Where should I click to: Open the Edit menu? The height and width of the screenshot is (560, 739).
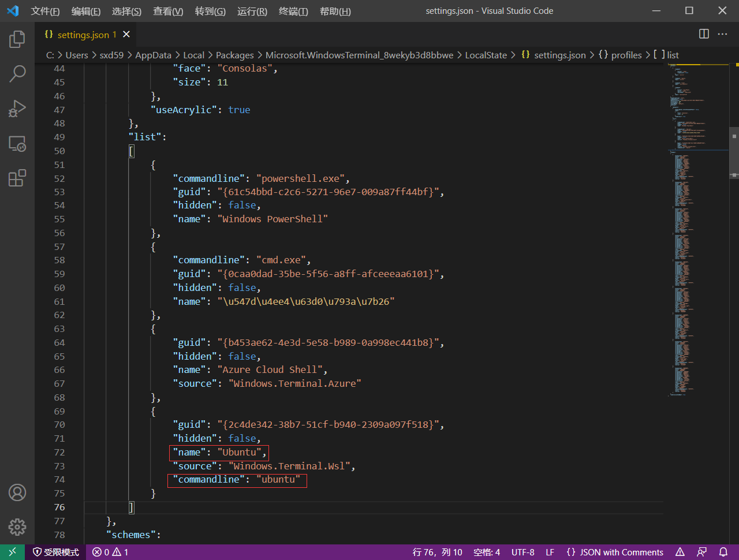pos(86,12)
